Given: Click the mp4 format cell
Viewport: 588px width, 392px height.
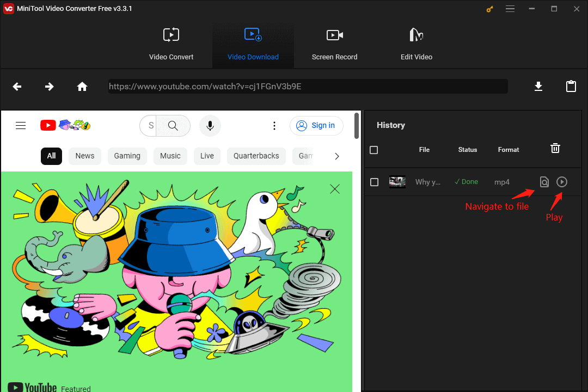Looking at the screenshot, I should [502, 182].
